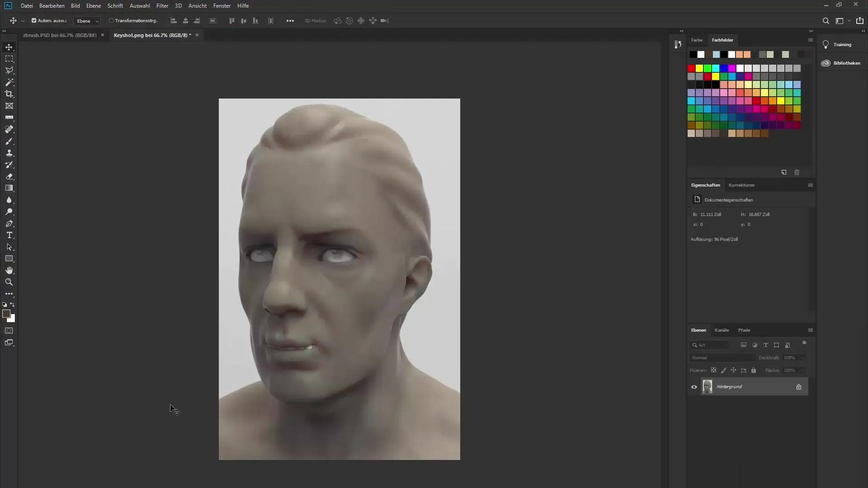The height and width of the screenshot is (488, 868).
Task: Open the Normal blend mode dropdown
Action: coord(722,357)
